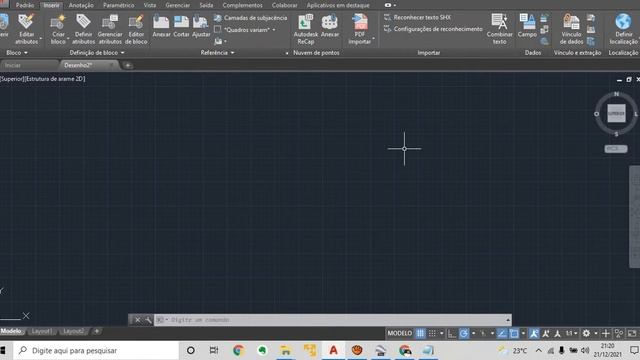Toggle the Quadros variam checkbox
This screenshot has width=640, height=360.
(x=218, y=29)
